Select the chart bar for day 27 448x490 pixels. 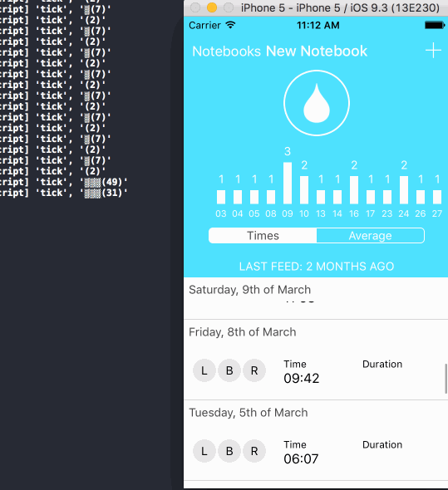tap(437, 197)
